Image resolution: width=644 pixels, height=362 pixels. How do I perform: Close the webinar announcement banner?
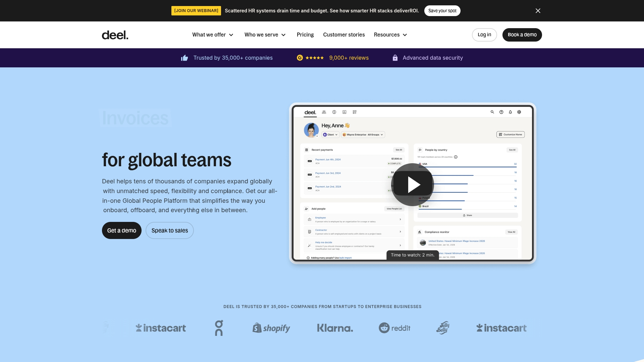(x=538, y=11)
